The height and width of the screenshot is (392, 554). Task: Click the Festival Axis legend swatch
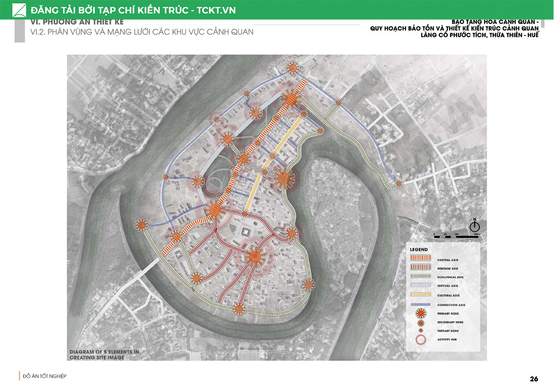point(420,286)
